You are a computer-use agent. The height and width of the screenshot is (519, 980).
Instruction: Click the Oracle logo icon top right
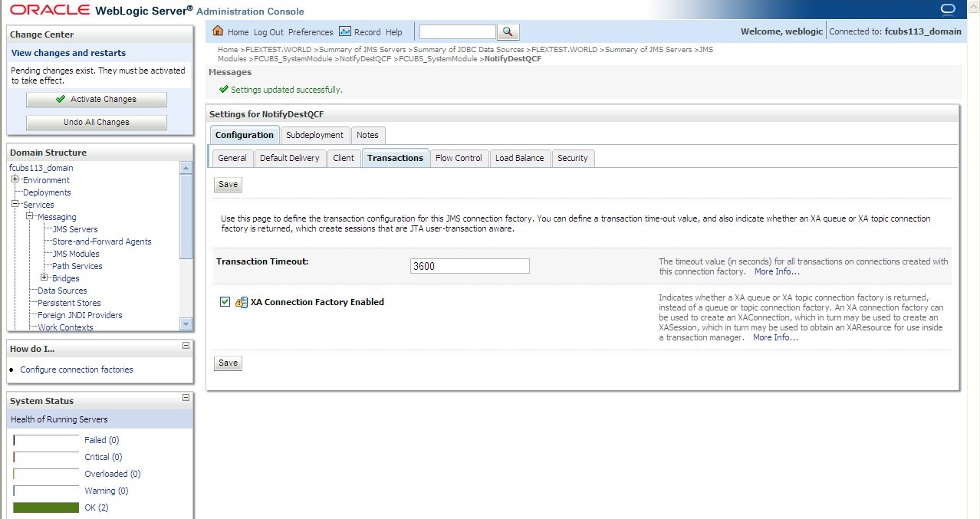[947, 9]
